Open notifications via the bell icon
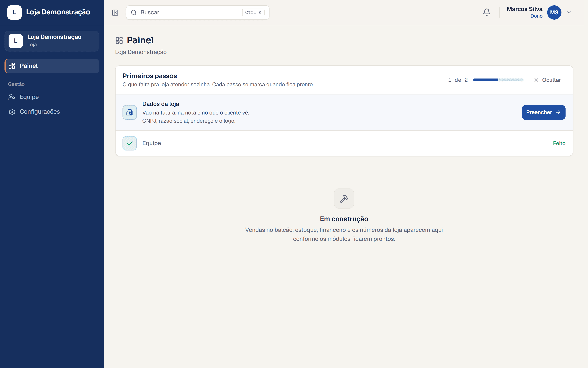588x368 pixels. pyautogui.click(x=487, y=12)
